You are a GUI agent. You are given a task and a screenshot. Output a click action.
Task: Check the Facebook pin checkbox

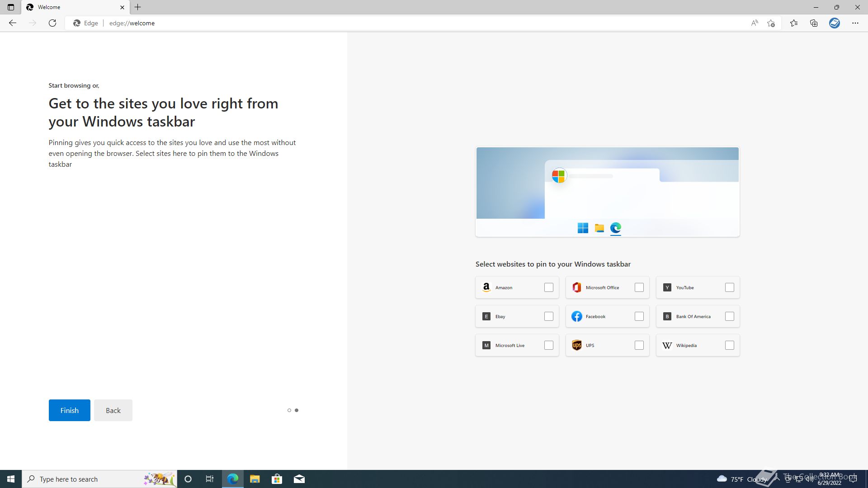pyautogui.click(x=639, y=316)
